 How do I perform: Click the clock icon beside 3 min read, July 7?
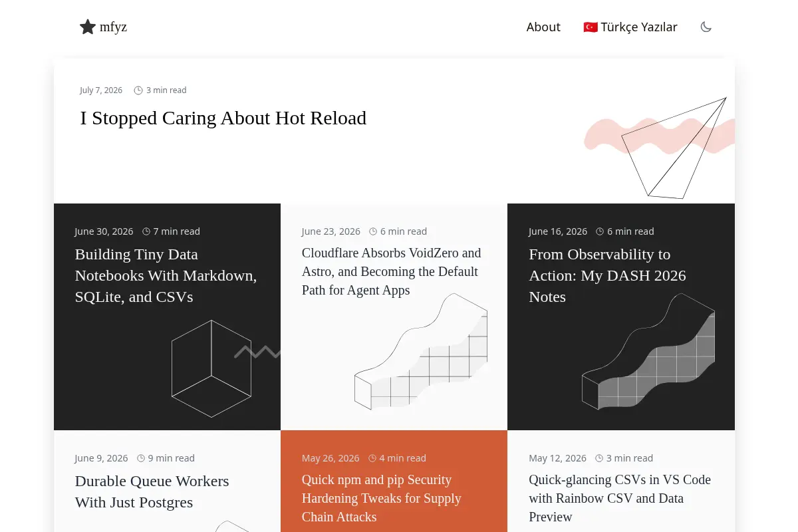pyautogui.click(x=138, y=90)
